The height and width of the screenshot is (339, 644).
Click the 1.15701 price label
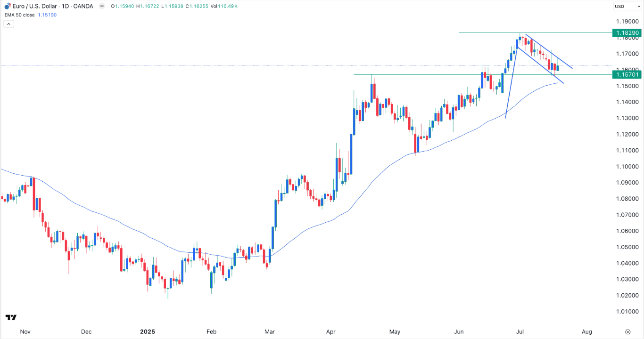[x=626, y=74]
